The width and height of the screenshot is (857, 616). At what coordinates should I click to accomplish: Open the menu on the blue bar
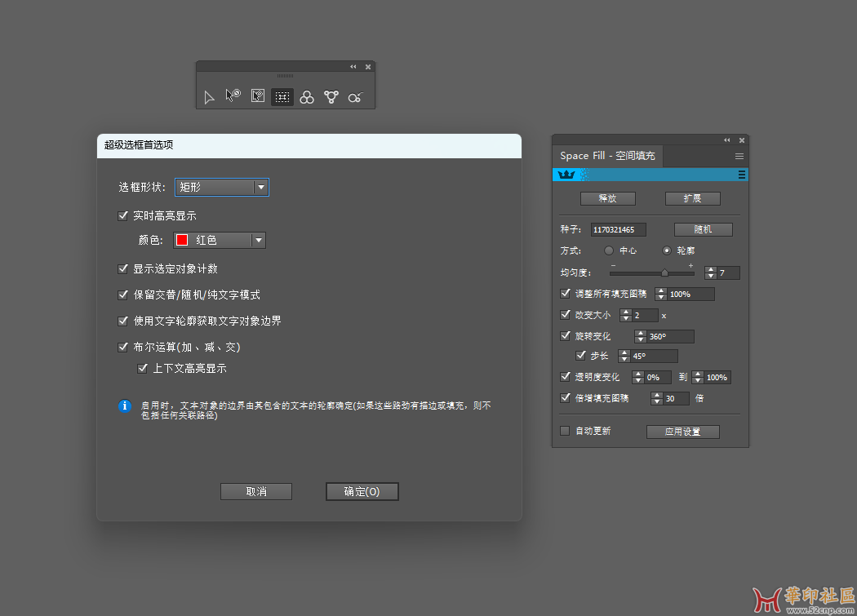click(x=742, y=175)
